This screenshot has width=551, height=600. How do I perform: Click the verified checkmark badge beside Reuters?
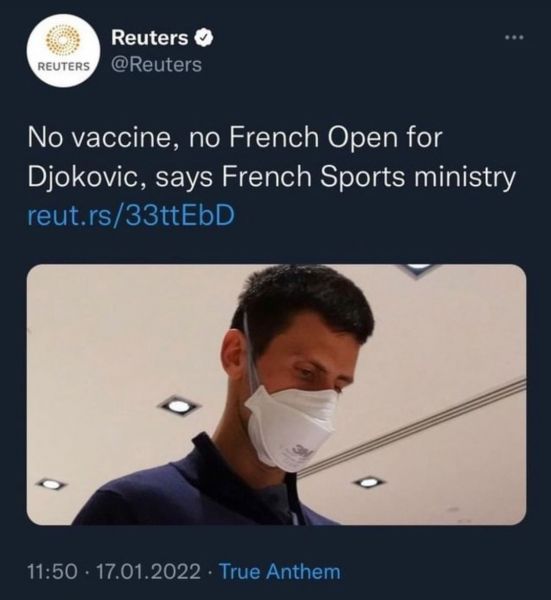[204, 38]
